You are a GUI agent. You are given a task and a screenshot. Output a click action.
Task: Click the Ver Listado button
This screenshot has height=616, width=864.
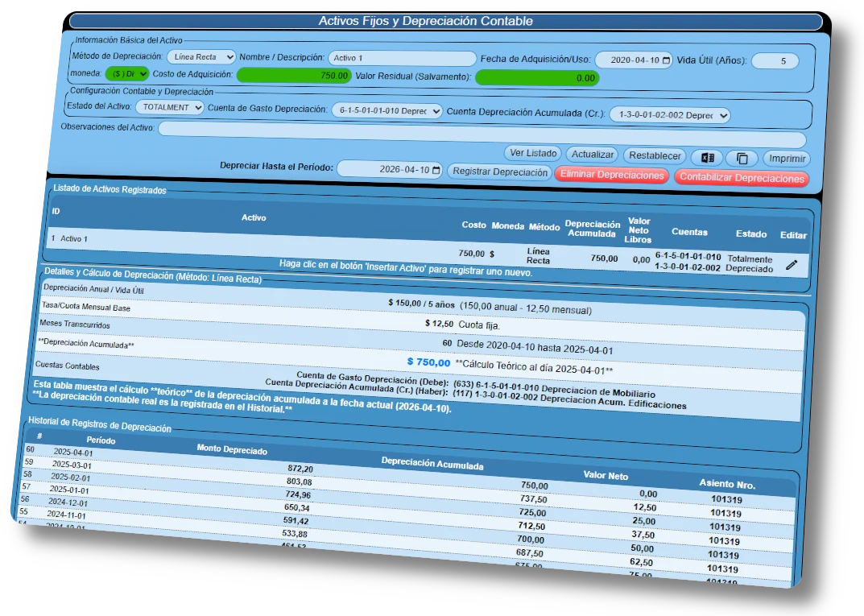point(532,153)
